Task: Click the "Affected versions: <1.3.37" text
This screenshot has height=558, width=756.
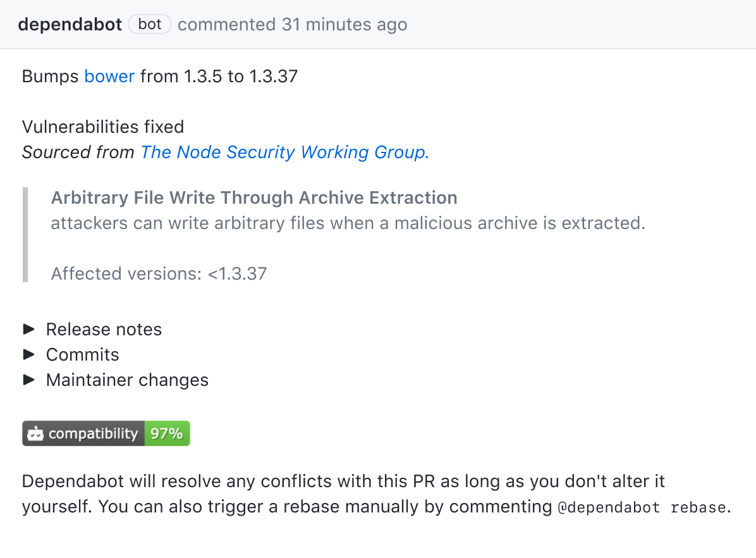Action: tap(159, 274)
